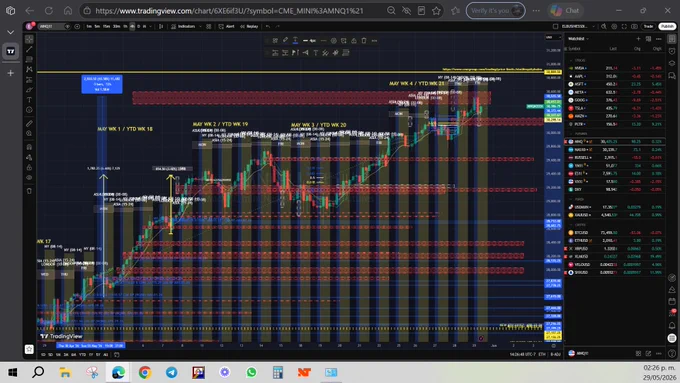Click the remove drawings trash icon in left toolbar
680x383 pixels.
pyautogui.click(x=29, y=191)
